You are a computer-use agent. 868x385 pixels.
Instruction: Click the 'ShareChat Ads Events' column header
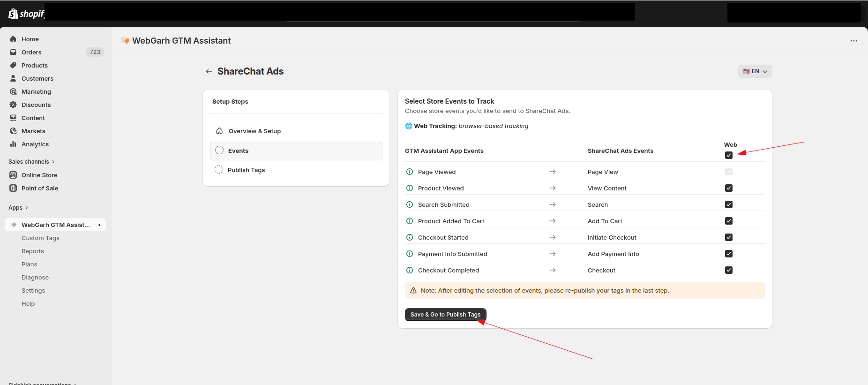(x=621, y=151)
